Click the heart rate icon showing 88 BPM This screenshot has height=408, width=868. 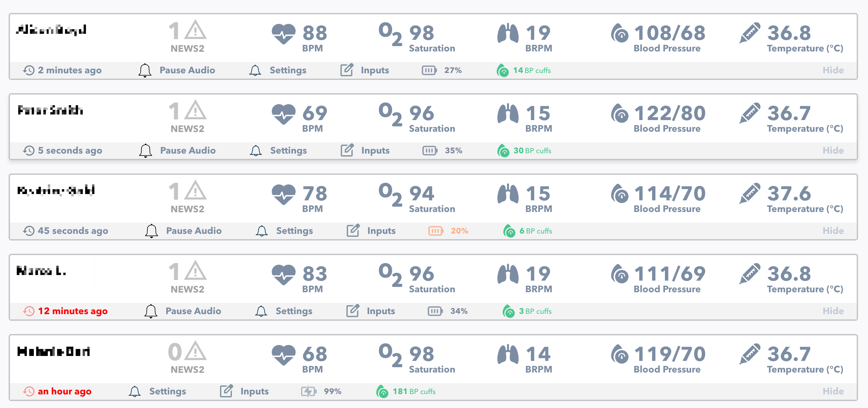tap(283, 34)
